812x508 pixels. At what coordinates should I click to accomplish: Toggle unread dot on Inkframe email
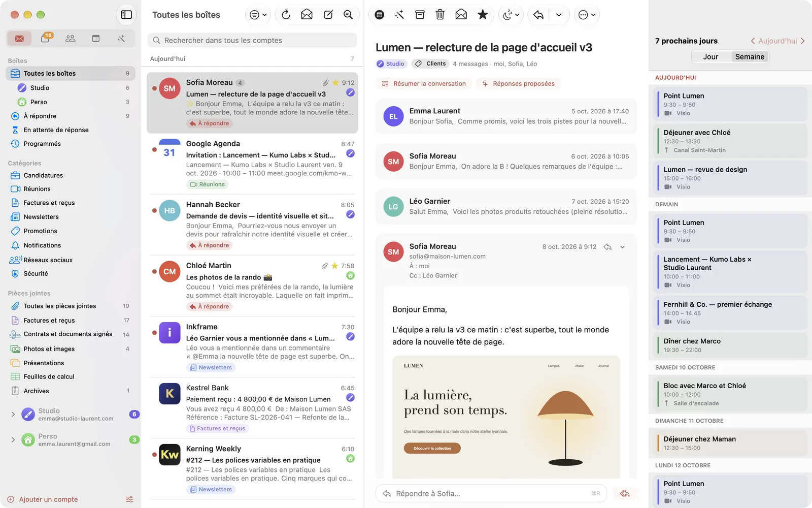tap(154, 333)
